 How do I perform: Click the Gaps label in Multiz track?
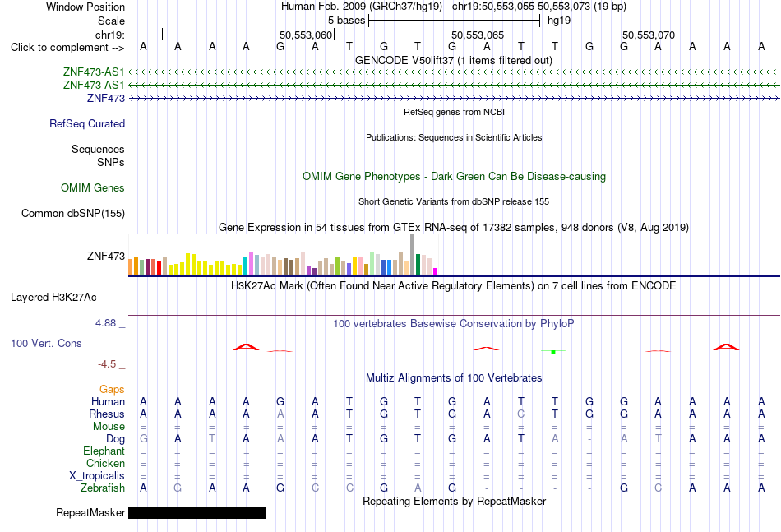[112, 390]
